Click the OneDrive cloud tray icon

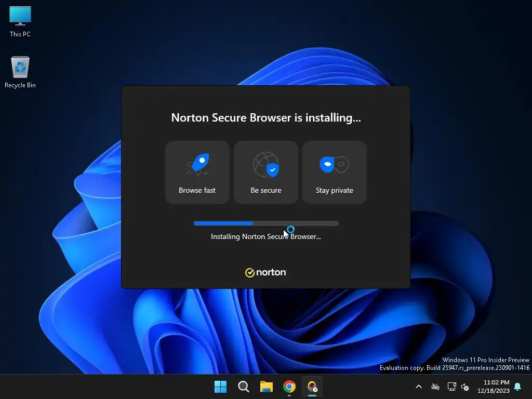(435, 387)
